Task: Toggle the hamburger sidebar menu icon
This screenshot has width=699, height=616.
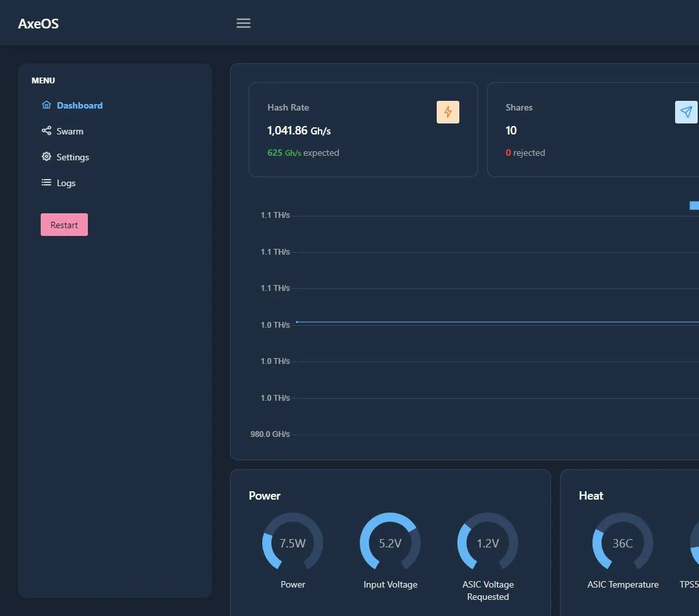Action: [243, 23]
